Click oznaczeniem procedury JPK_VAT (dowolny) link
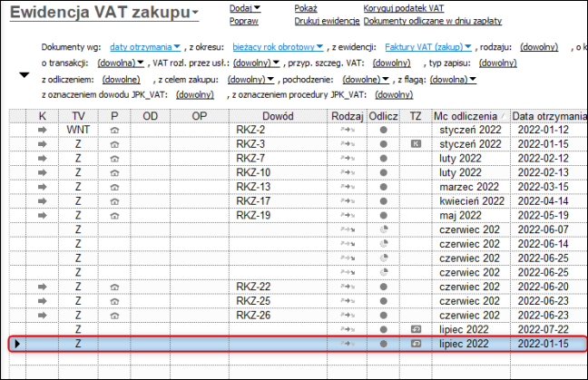 (394, 95)
